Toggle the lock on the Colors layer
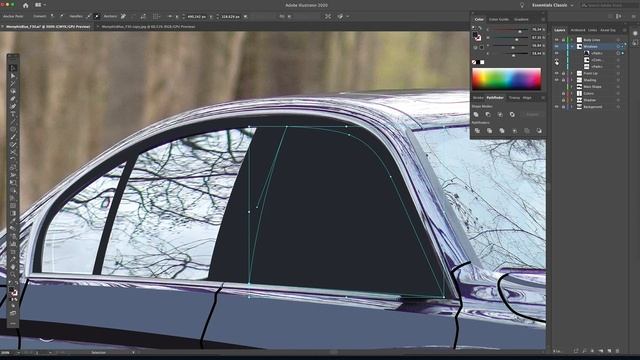640x360 pixels. point(563,93)
